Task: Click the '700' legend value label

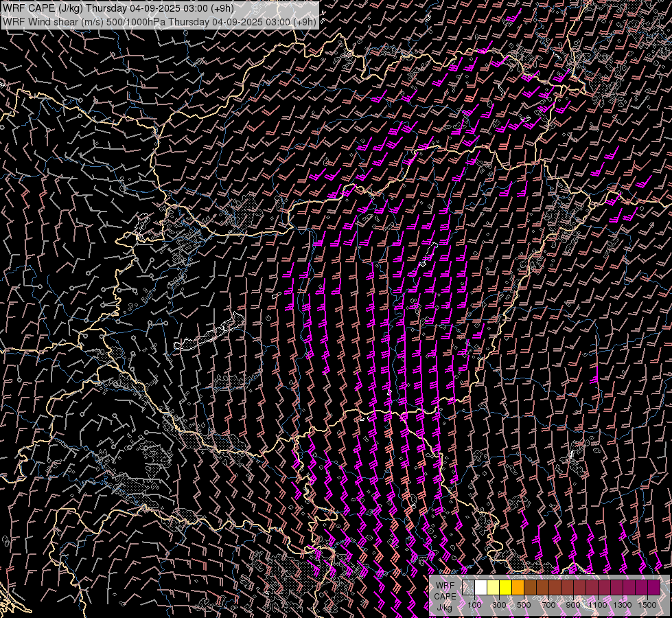Action: pyautogui.click(x=548, y=605)
